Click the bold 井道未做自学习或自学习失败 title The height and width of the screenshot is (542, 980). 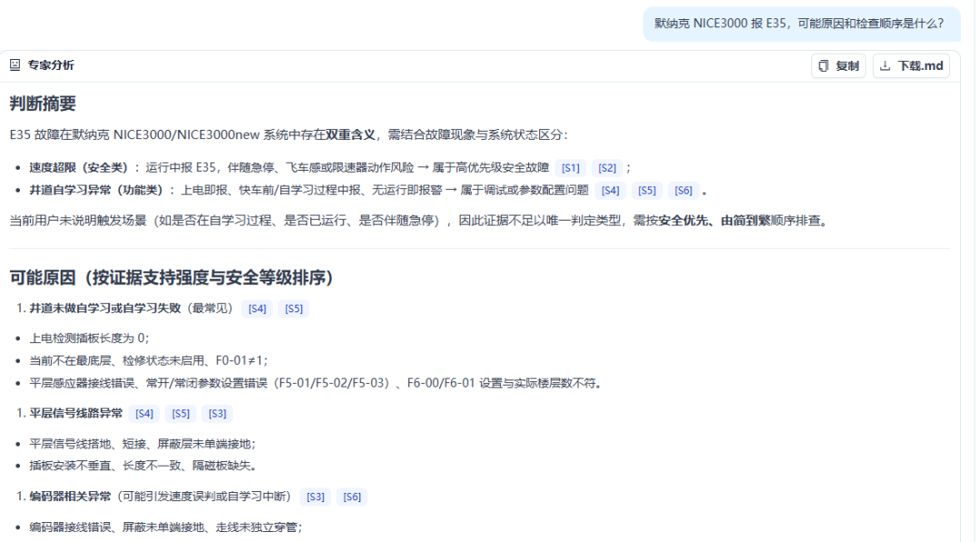(x=105, y=308)
